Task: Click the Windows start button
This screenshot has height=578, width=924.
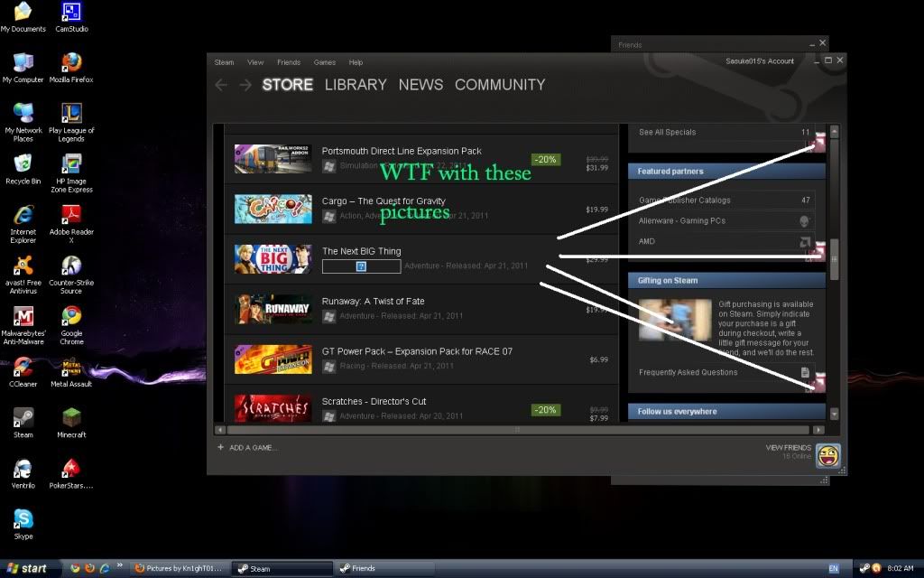Action: click(x=30, y=569)
